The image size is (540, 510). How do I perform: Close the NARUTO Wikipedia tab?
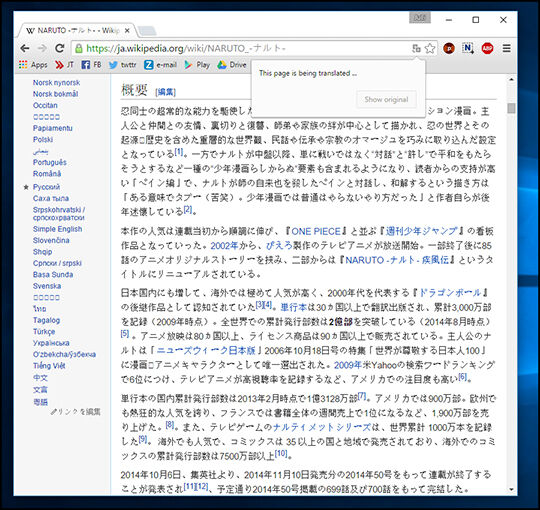[x=127, y=31]
